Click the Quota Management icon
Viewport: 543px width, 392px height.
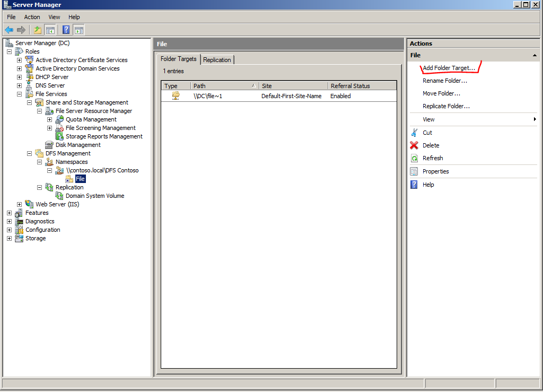tap(59, 119)
